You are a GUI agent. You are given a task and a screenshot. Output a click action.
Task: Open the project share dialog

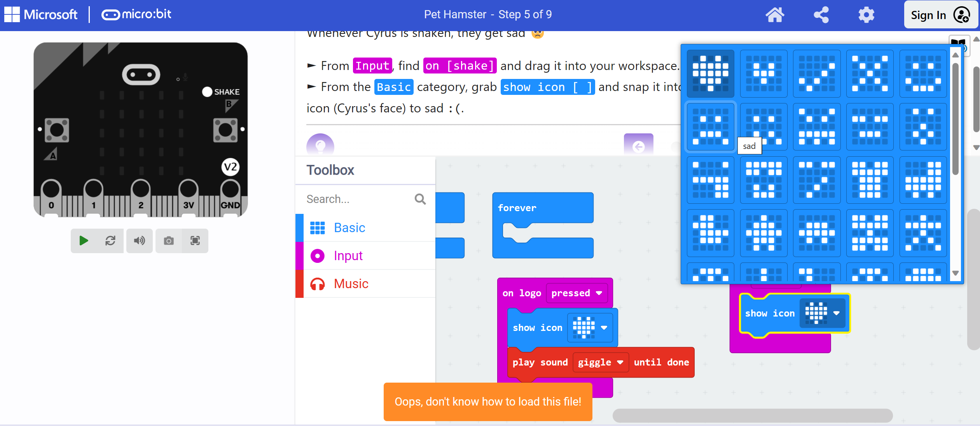[821, 15]
